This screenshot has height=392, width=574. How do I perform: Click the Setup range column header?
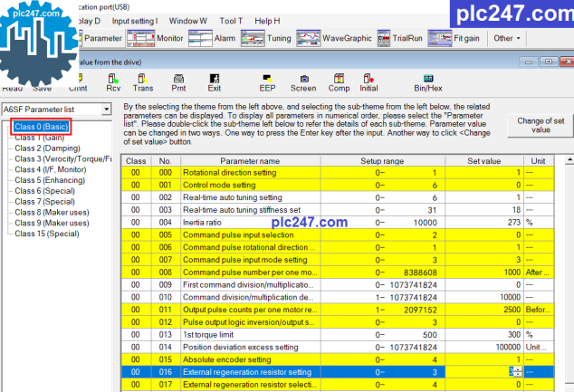(x=382, y=161)
